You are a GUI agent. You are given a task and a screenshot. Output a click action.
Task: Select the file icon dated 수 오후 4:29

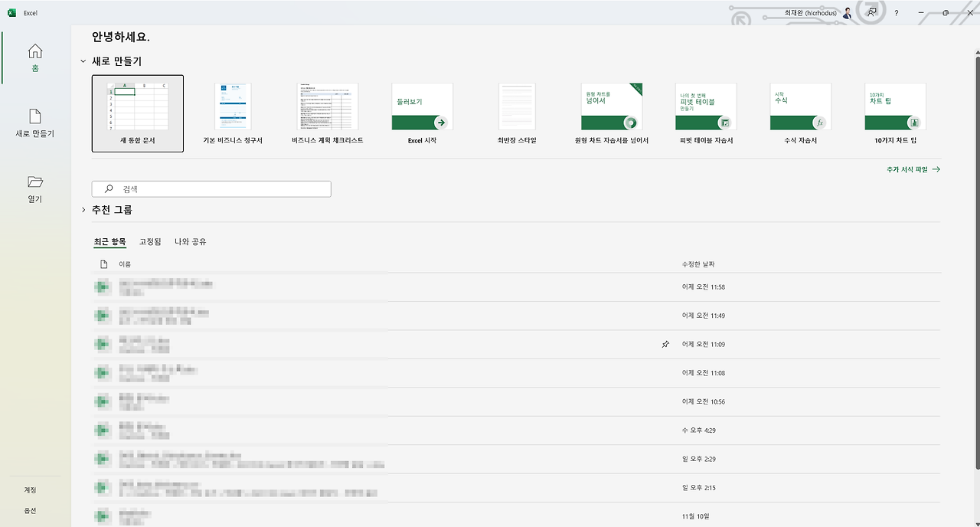102,430
